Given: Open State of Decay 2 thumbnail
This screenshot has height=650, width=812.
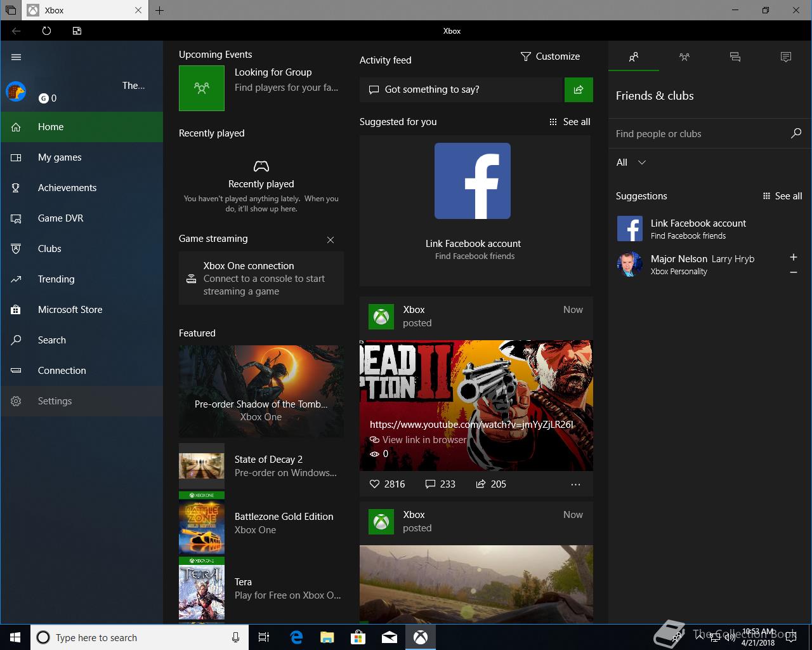Looking at the screenshot, I should tap(202, 466).
